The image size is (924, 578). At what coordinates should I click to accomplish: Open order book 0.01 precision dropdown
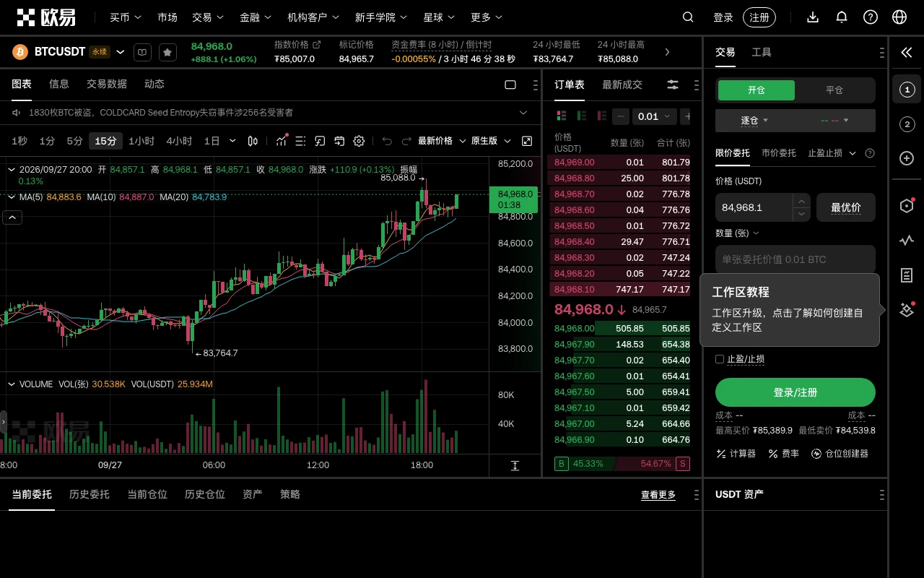655,116
